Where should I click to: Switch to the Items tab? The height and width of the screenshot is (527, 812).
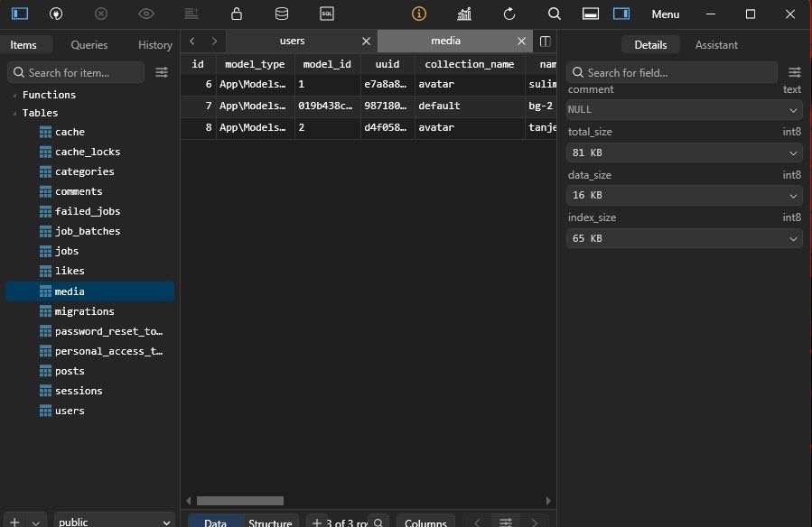[x=23, y=45]
